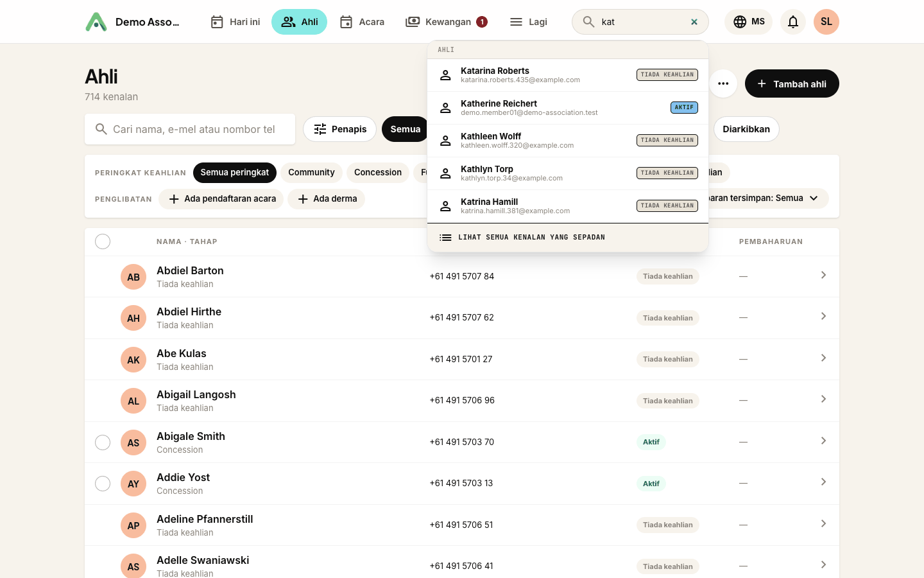924x578 pixels.
Task: Select Kathleen Wolff search result
Action: [x=568, y=141]
